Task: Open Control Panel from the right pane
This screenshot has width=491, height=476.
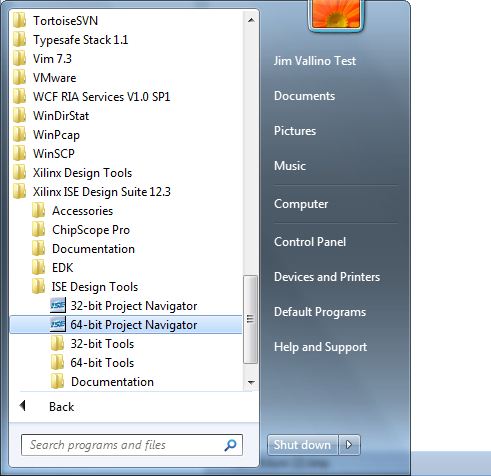Action: pos(310,242)
